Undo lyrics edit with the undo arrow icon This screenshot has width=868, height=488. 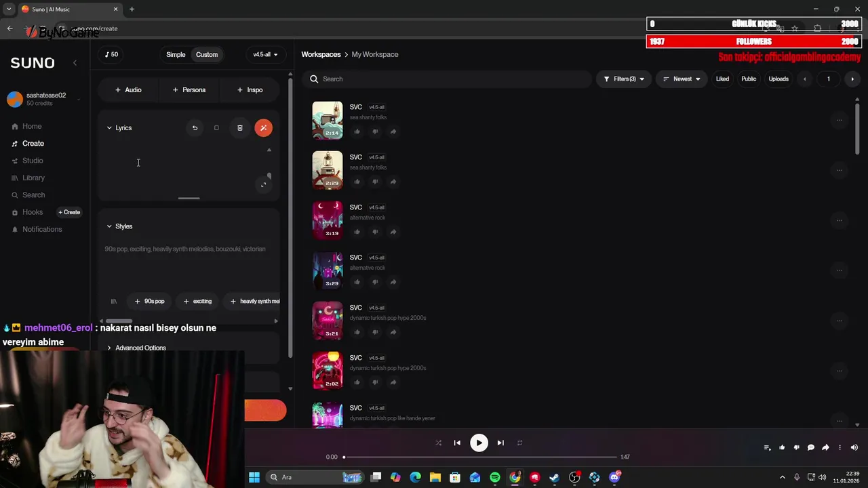pos(195,127)
